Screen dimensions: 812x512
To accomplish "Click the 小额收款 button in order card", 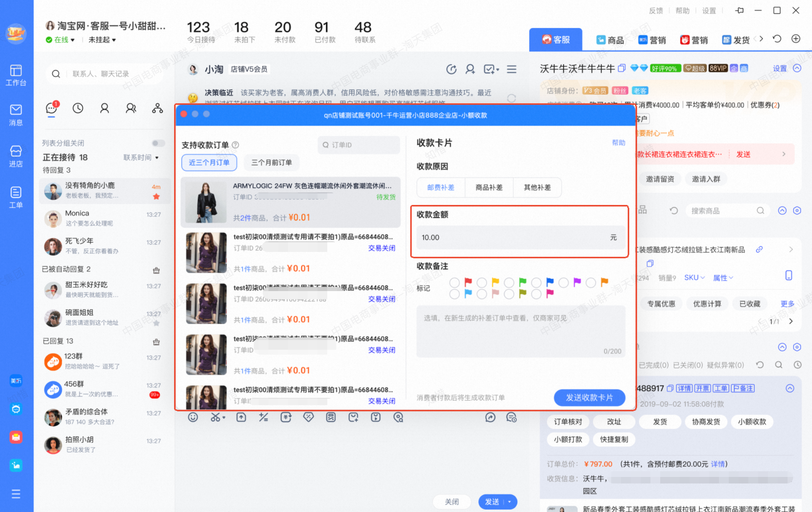I will 752,422.
